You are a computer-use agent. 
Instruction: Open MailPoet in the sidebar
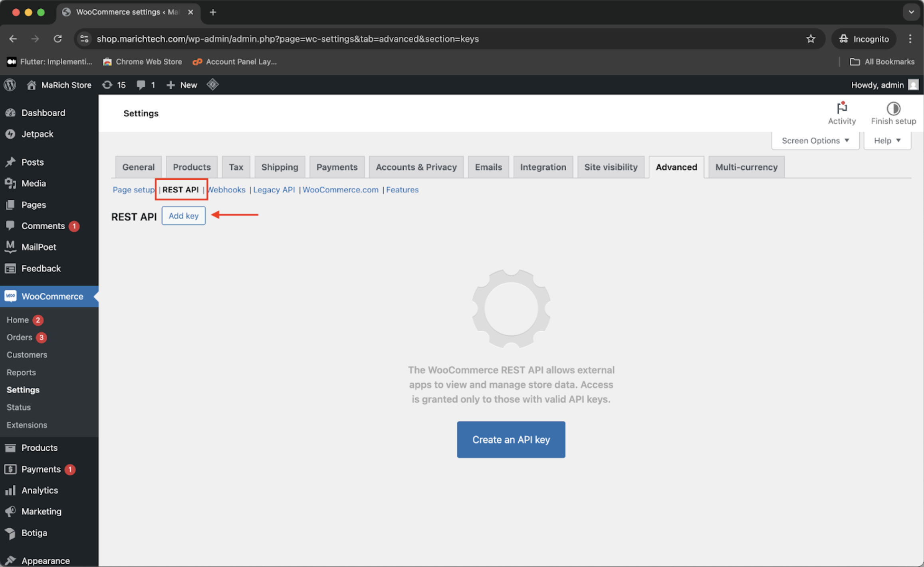[39, 247]
